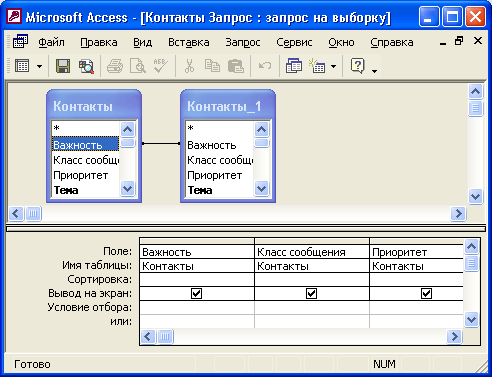Open the Microsoft Access Help icon
The image size is (492, 377).
(358, 66)
